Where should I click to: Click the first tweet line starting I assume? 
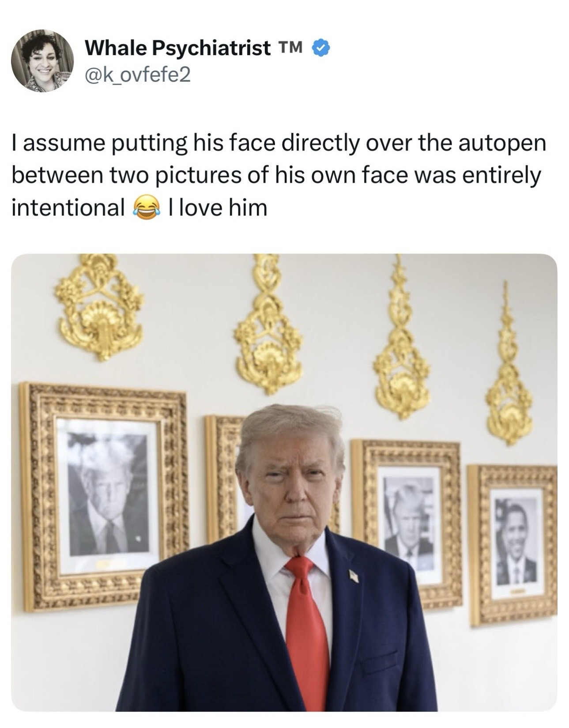(279, 144)
